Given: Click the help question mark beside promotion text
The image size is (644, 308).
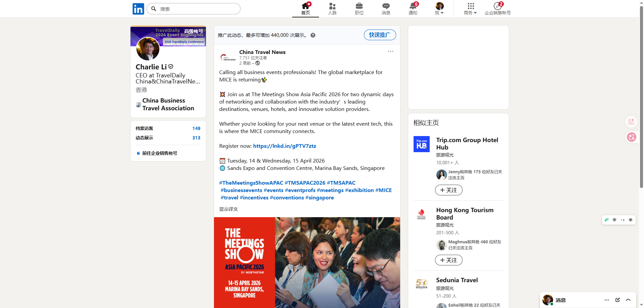Looking at the screenshot, I should (x=313, y=35).
